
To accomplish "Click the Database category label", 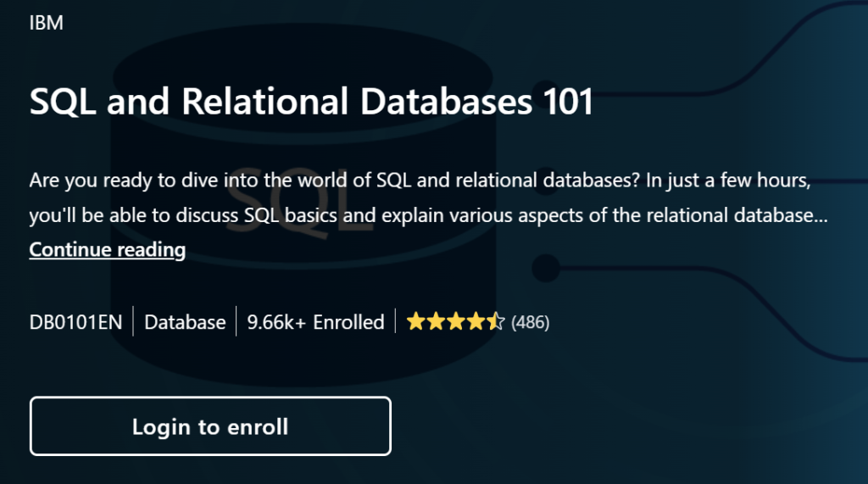I will click(x=185, y=322).
